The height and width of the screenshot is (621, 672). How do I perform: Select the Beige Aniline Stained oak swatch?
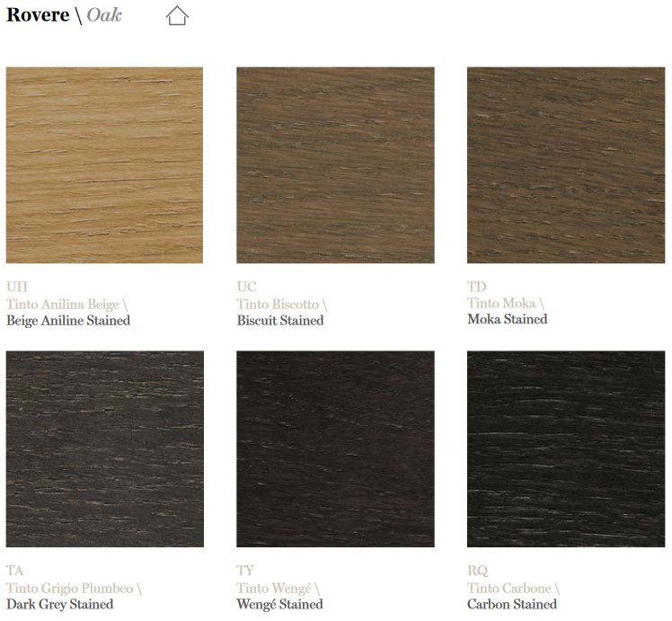[x=104, y=165]
